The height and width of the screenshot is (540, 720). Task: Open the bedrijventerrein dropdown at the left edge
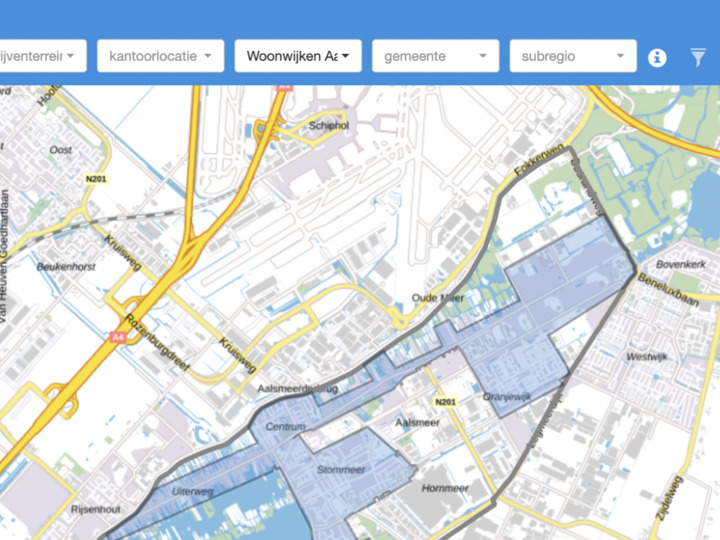[x=42, y=56]
